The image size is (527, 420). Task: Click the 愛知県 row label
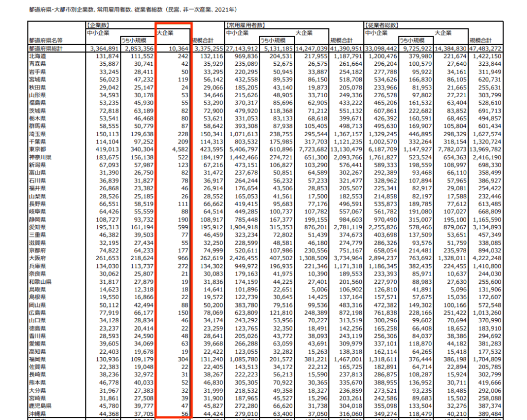pyautogui.click(x=37, y=227)
